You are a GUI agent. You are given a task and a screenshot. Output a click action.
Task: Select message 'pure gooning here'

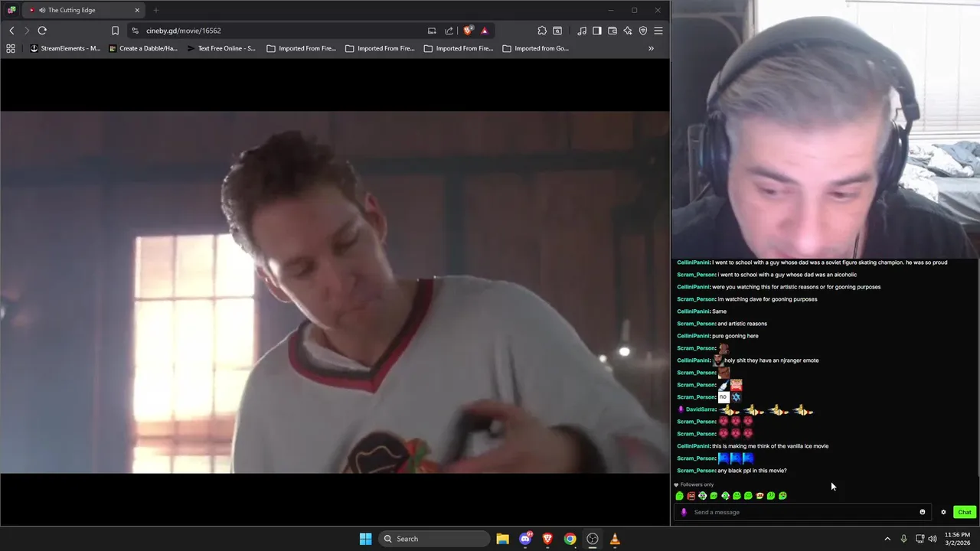[735, 336]
